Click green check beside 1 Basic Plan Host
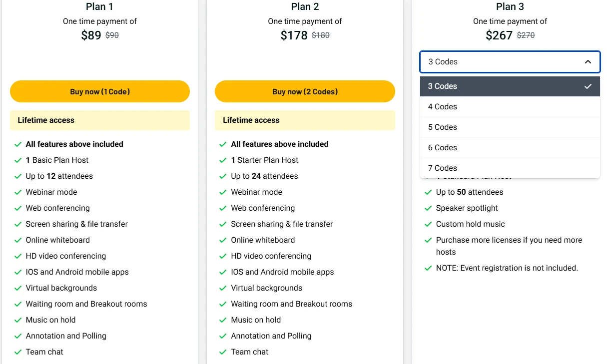 click(18, 160)
